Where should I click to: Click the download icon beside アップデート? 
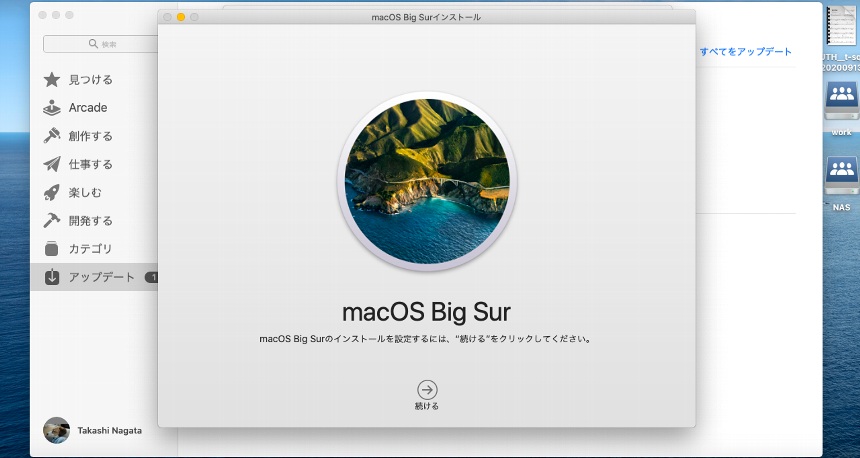(x=52, y=277)
